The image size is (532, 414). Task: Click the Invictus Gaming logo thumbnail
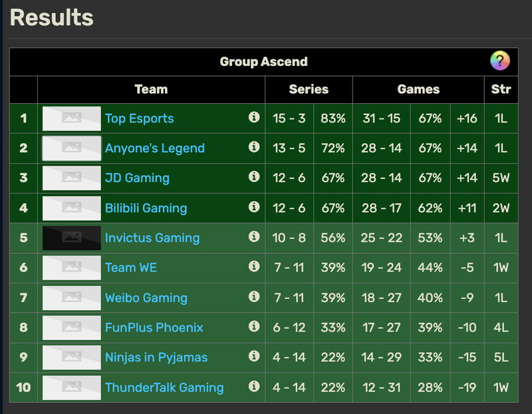click(72, 238)
